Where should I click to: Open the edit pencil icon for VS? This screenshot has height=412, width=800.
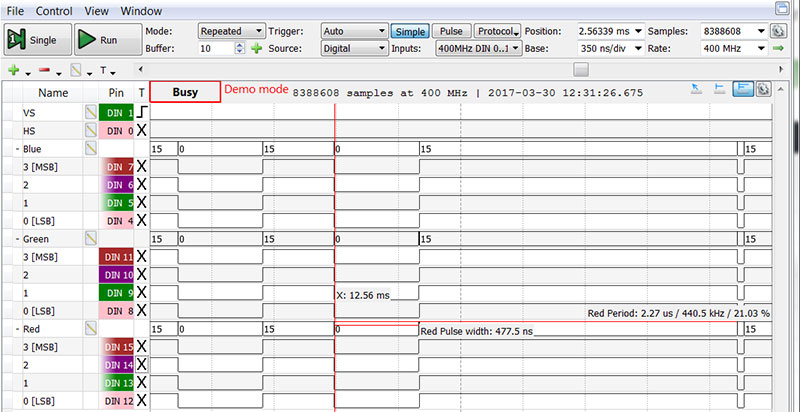tap(91, 112)
